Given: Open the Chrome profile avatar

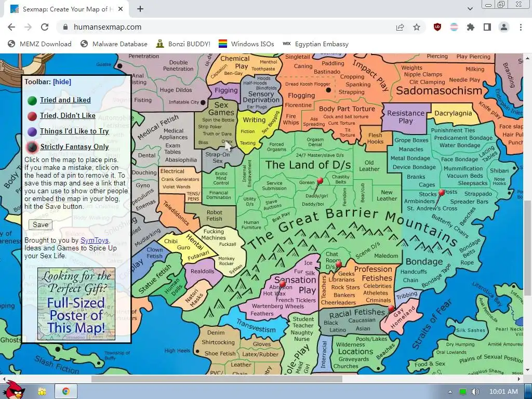Looking at the screenshot, I should pyautogui.click(x=504, y=27).
